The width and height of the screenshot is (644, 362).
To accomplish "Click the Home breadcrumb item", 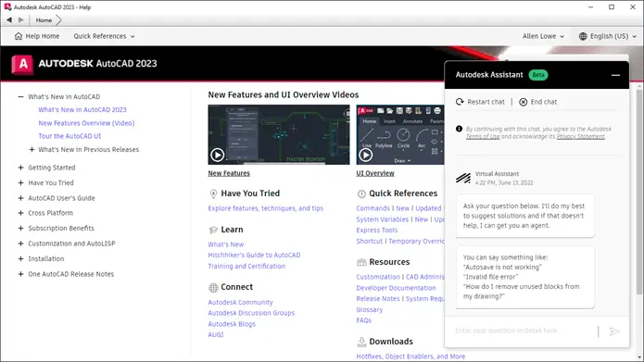I will 44,19.
